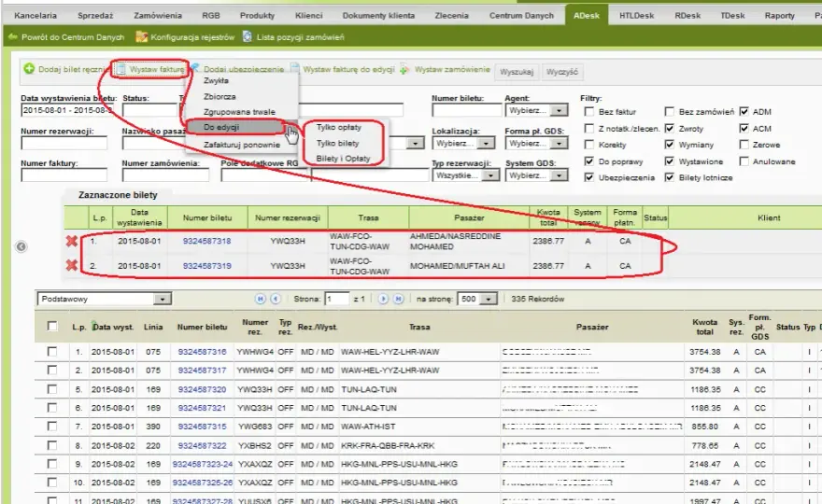Open the Lokalizacja dropdown
The width and height of the screenshot is (822, 504).
pyautogui.click(x=463, y=143)
